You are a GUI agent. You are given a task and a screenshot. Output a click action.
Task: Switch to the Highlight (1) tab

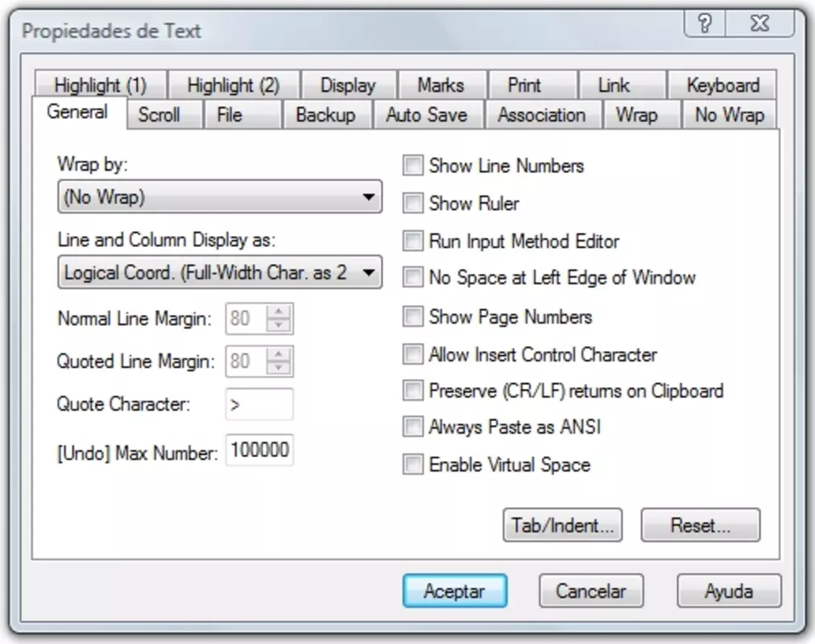[x=101, y=85]
